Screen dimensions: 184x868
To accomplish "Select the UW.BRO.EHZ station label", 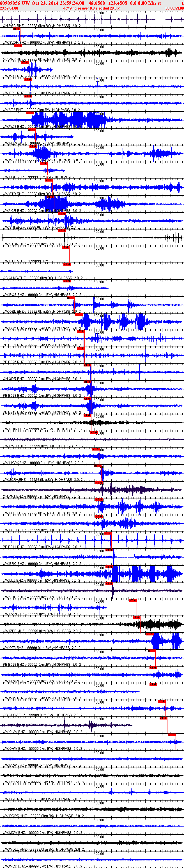I will 42,564.
